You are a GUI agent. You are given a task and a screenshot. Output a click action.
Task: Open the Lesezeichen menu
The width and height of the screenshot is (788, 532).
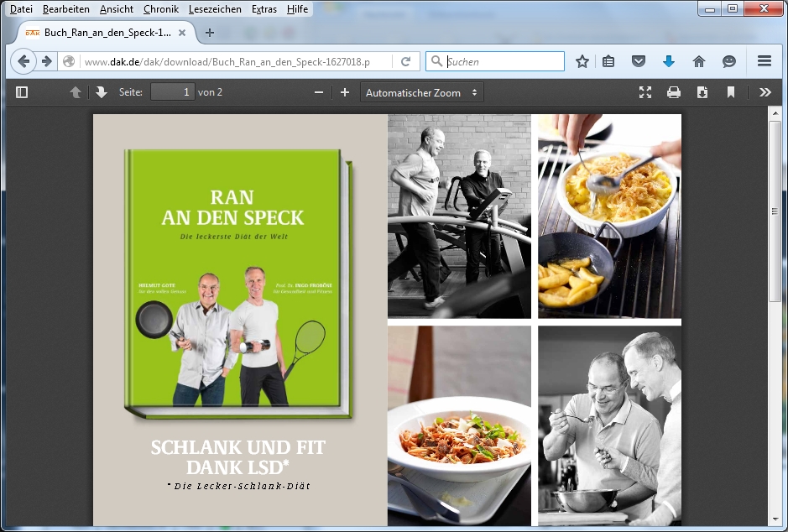pyautogui.click(x=214, y=9)
